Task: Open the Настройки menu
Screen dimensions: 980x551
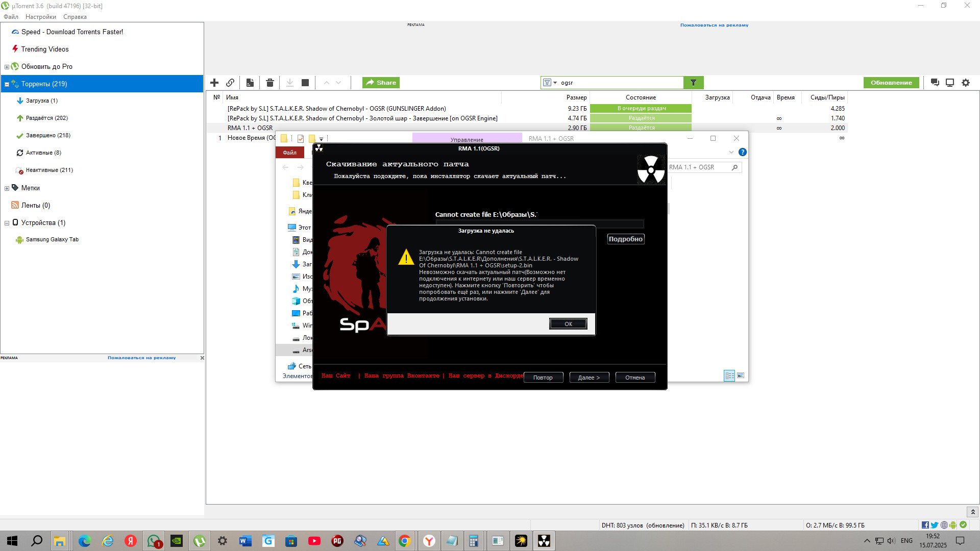Action: (x=41, y=17)
